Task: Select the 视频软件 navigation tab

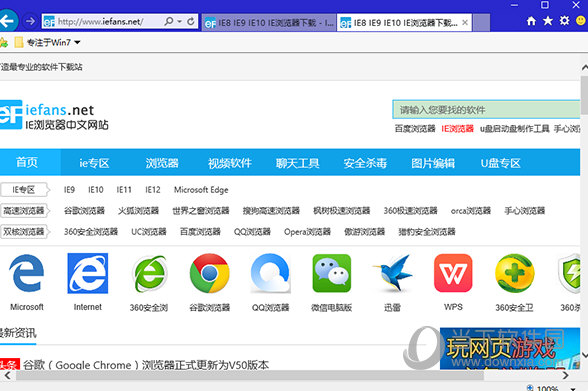Action: 230,163
